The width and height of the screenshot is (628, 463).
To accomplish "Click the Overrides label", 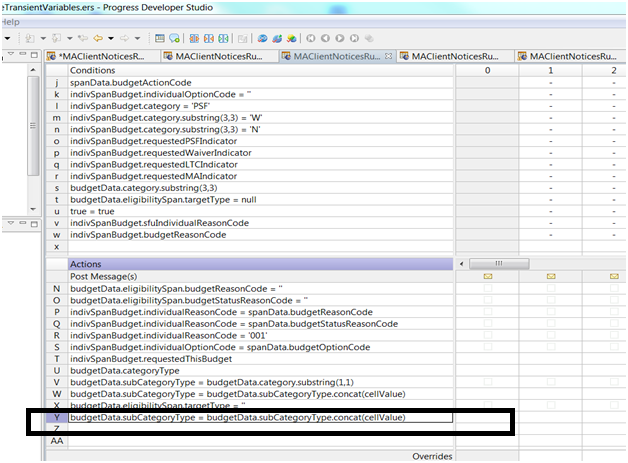I will [433, 456].
